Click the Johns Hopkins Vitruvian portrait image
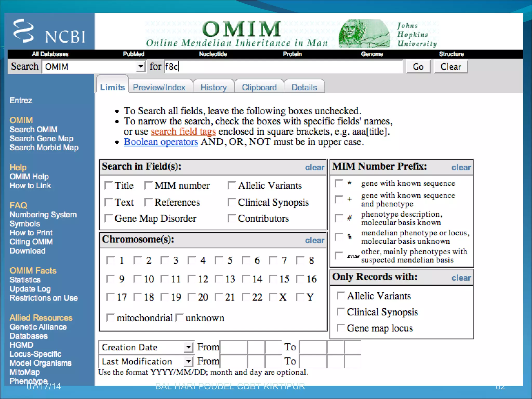The height and width of the screenshot is (399, 532). click(364, 34)
